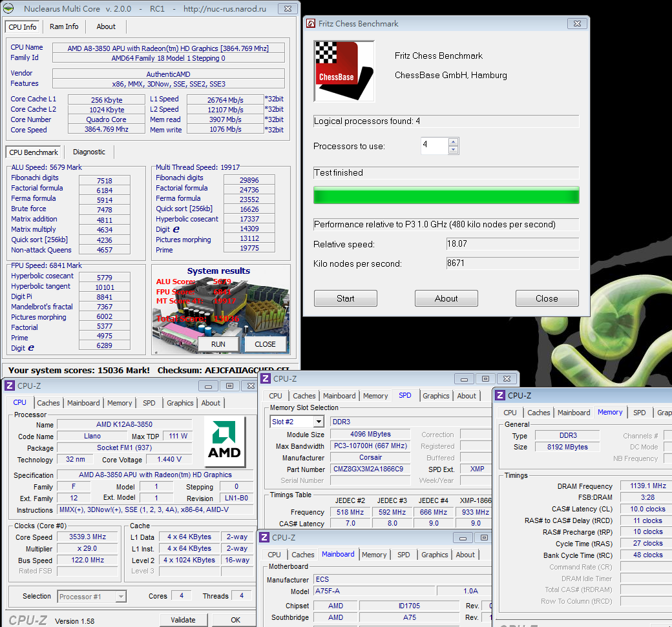This screenshot has width=672, height=627.
Task: Click the CPU Name field AMD A8-3850 APU
Action: point(169,48)
